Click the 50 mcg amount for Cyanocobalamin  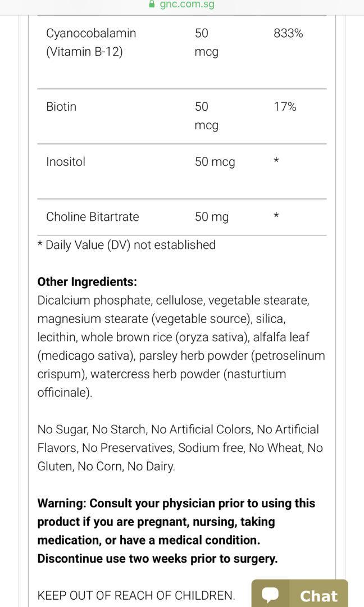click(206, 42)
